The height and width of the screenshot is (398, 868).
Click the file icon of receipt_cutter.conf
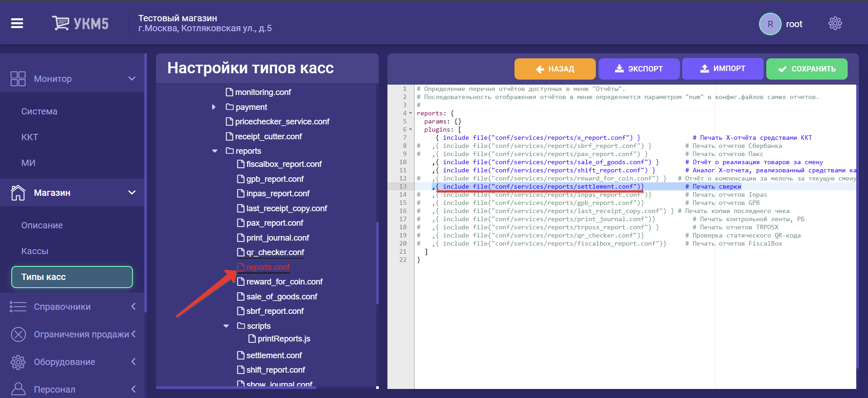click(230, 137)
